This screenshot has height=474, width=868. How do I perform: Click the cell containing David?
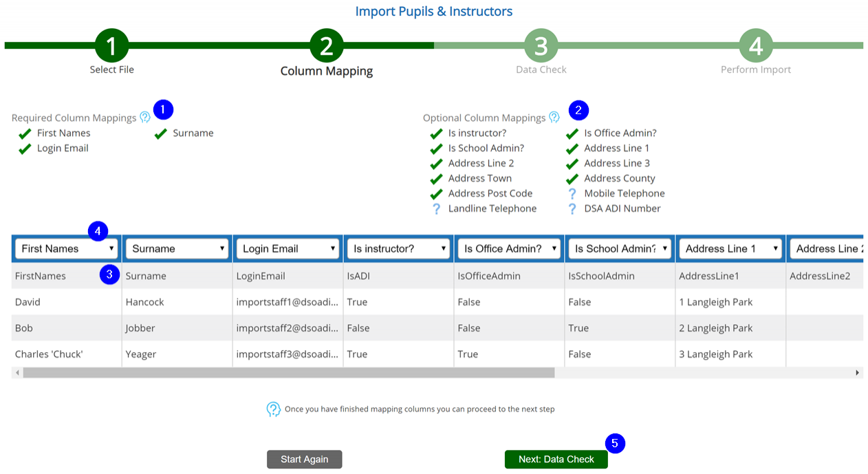pyautogui.click(x=67, y=302)
